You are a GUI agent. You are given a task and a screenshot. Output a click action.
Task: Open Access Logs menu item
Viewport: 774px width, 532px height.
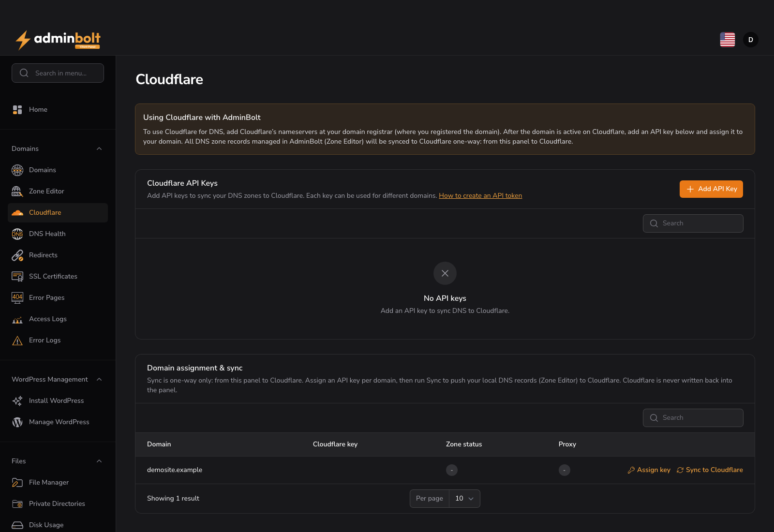(58, 319)
